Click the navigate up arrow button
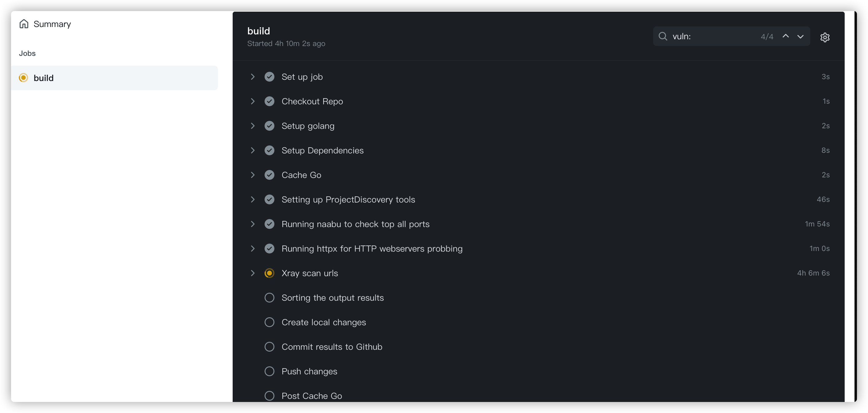The width and height of the screenshot is (868, 413). point(785,36)
